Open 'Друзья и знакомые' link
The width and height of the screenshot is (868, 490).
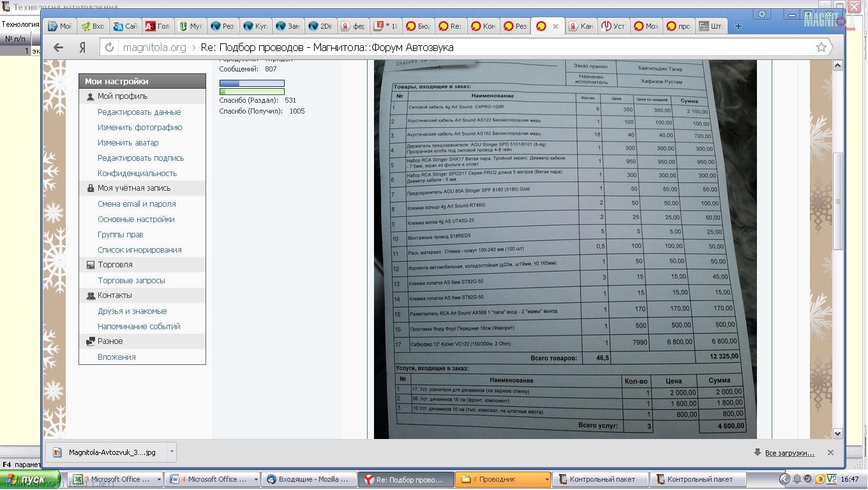[132, 311]
